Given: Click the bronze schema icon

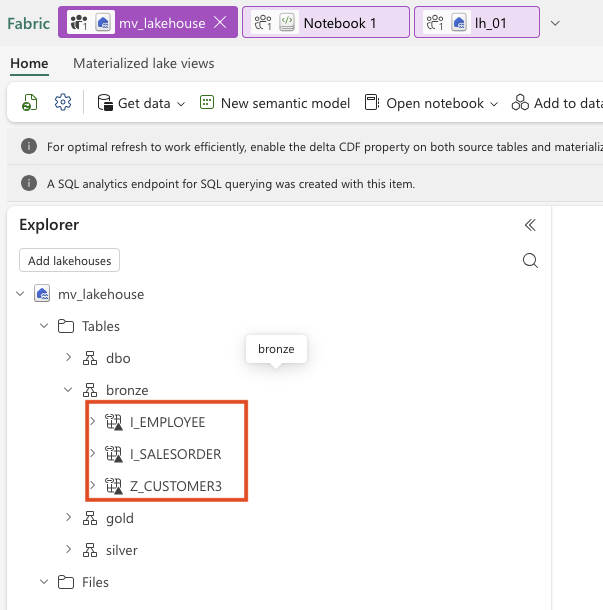Looking at the screenshot, I should [x=90, y=391].
